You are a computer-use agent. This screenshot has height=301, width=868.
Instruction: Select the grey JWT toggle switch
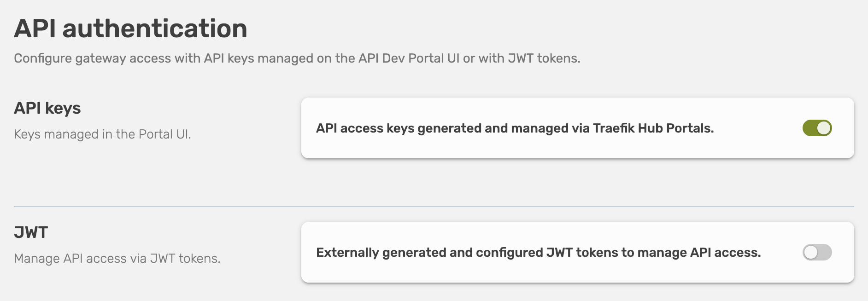818,252
